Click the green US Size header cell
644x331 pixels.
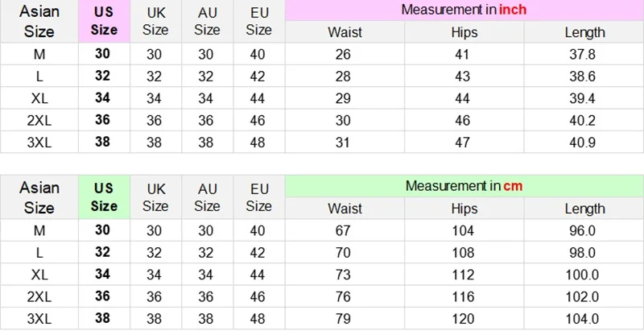(x=105, y=197)
